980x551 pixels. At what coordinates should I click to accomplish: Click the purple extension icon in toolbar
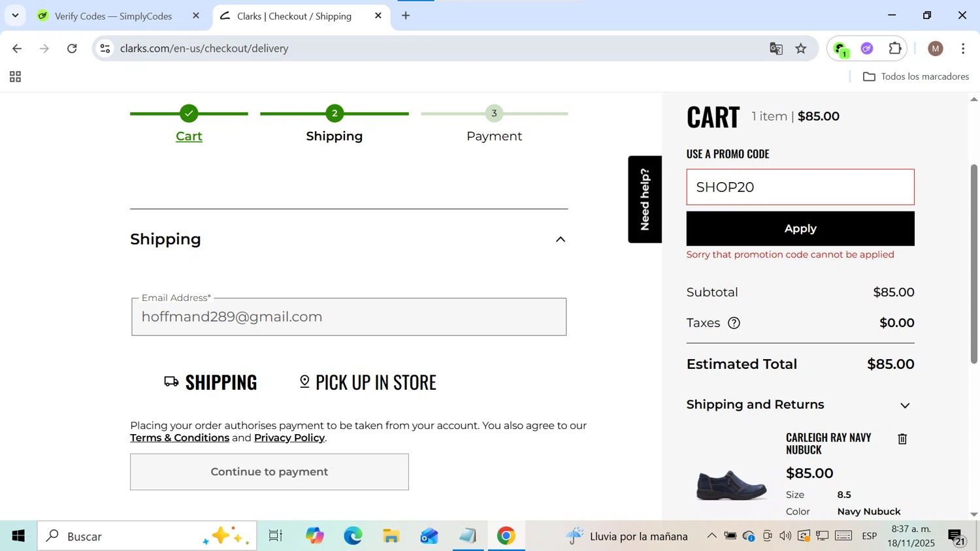(x=868, y=48)
